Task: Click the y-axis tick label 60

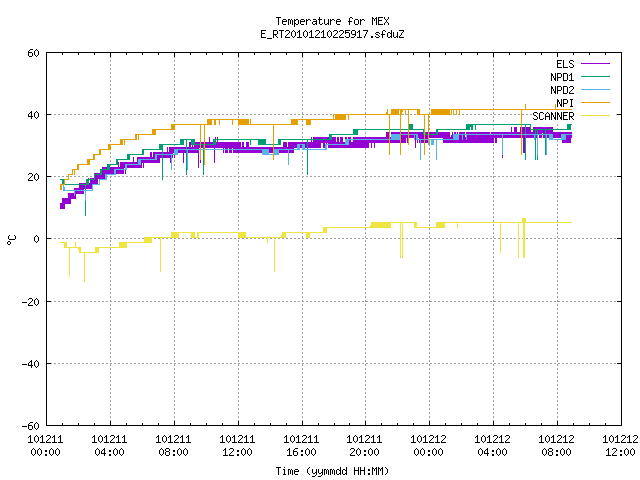Action: tap(33, 53)
